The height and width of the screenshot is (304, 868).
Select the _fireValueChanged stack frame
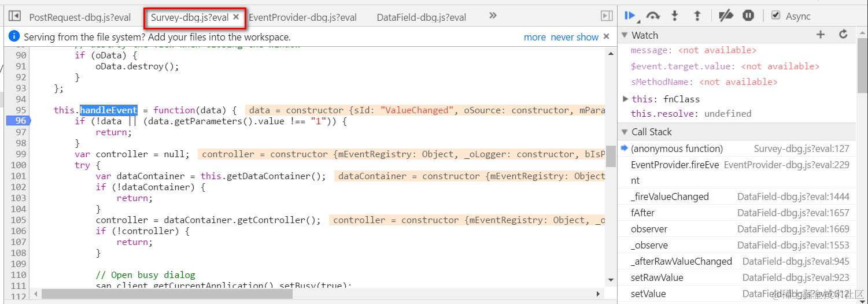click(x=736, y=197)
